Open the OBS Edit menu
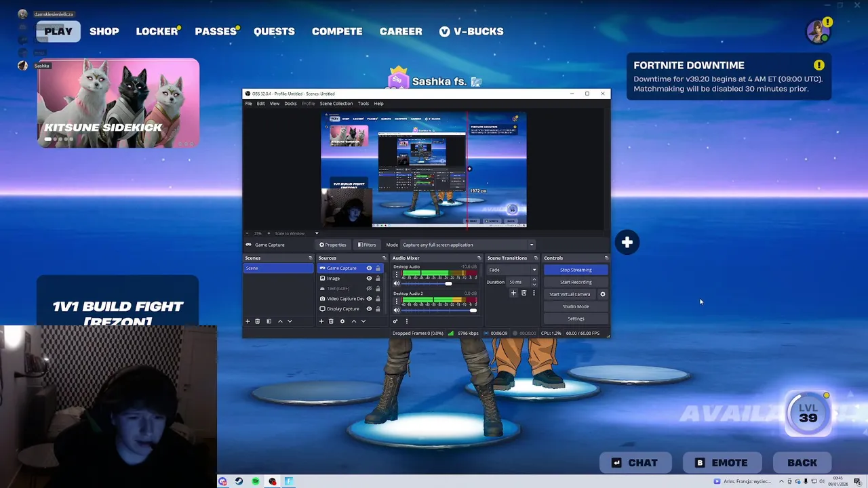Image resolution: width=868 pixels, height=488 pixels. pos(260,104)
